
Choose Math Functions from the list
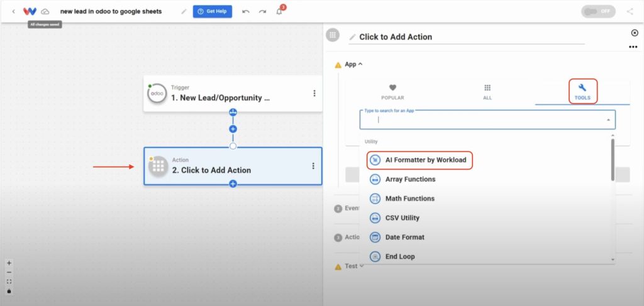[486, 199]
